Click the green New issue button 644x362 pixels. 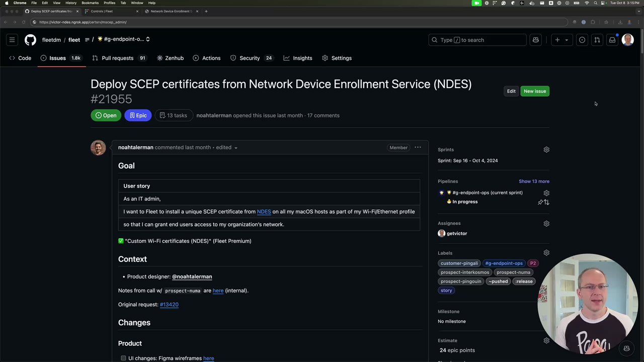point(534,91)
